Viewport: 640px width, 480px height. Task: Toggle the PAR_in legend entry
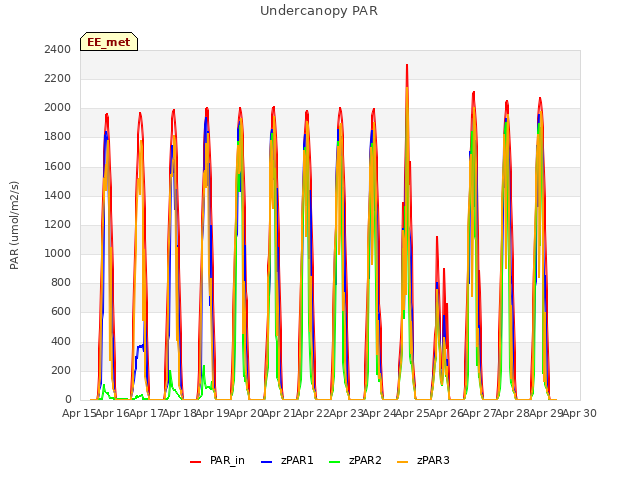[217, 460]
